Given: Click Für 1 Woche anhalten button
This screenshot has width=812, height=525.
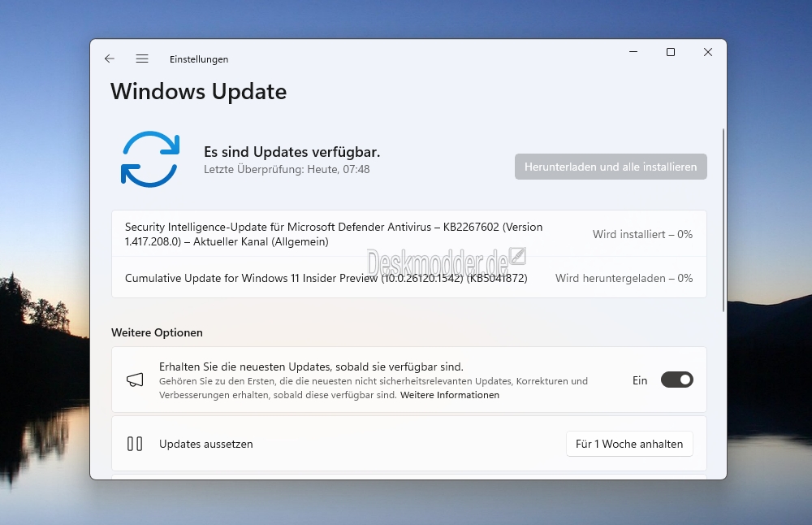Looking at the screenshot, I should pyautogui.click(x=629, y=444).
